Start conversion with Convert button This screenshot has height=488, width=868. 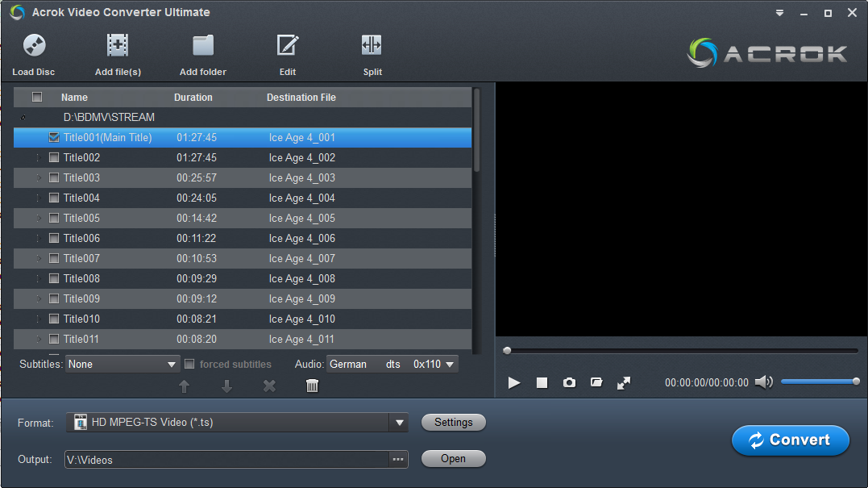791,440
